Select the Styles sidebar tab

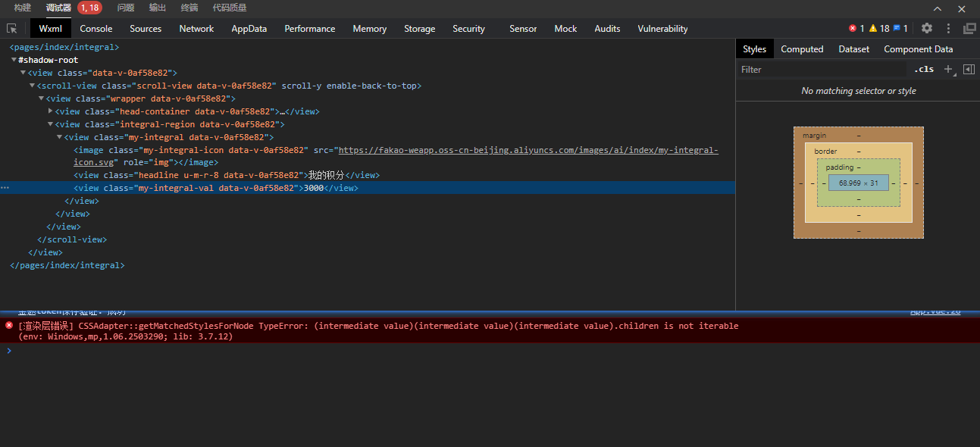point(754,49)
